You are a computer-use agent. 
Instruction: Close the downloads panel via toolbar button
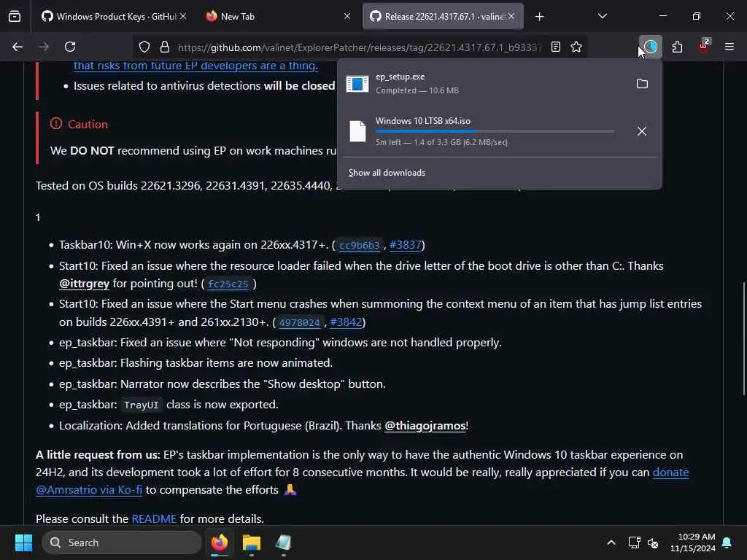coord(650,47)
